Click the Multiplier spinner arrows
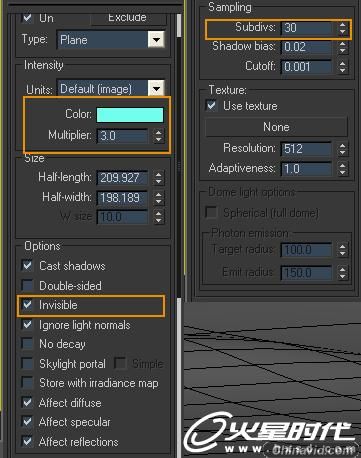The image size is (361, 458). coord(159,136)
